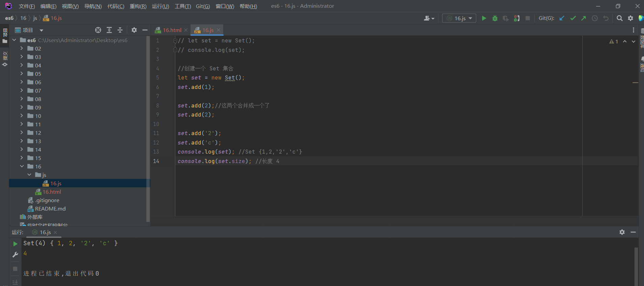Open the 文件(F) menu
This screenshot has height=286, width=644.
pyautogui.click(x=27, y=6)
